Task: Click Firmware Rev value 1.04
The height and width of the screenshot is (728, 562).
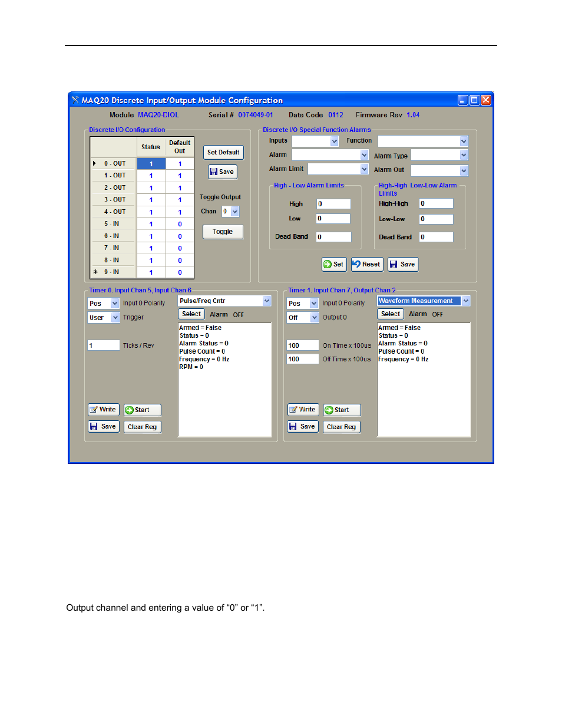Action: (413, 115)
